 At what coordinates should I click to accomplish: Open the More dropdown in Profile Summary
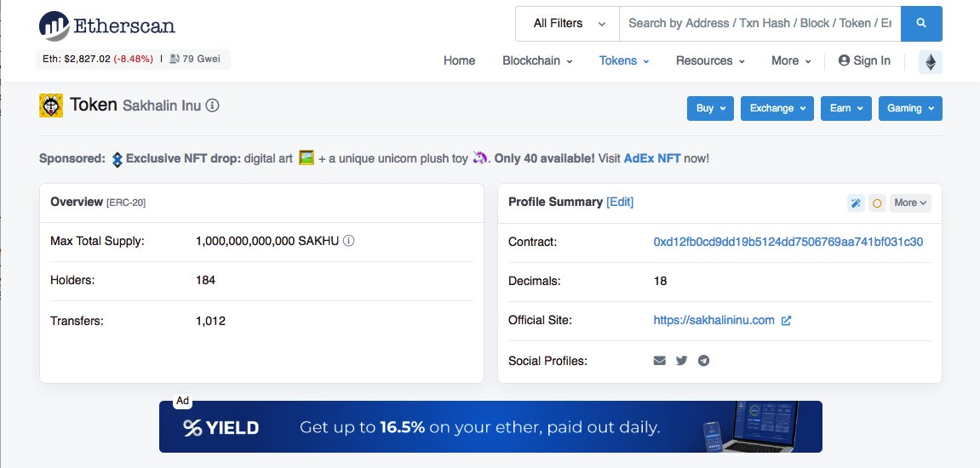[x=910, y=203]
